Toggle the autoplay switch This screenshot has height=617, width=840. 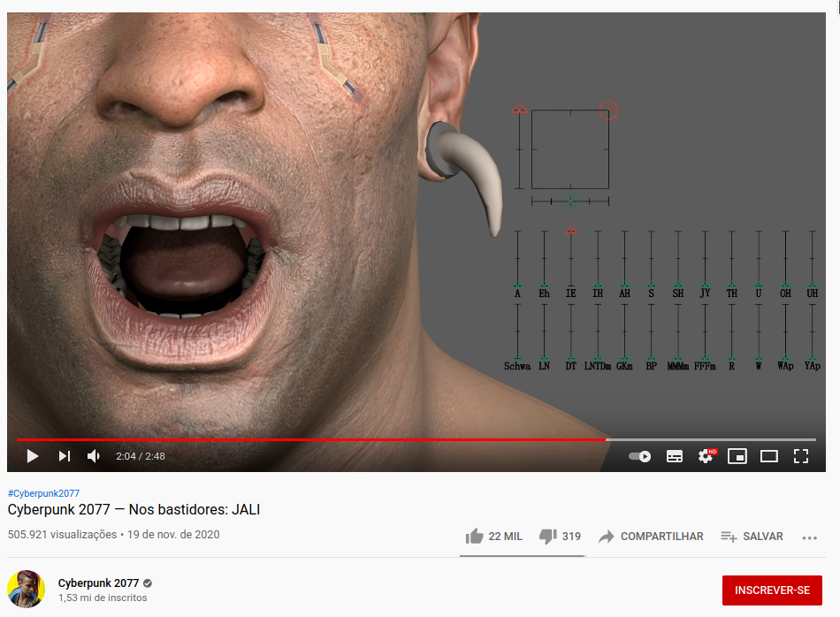pyautogui.click(x=639, y=456)
